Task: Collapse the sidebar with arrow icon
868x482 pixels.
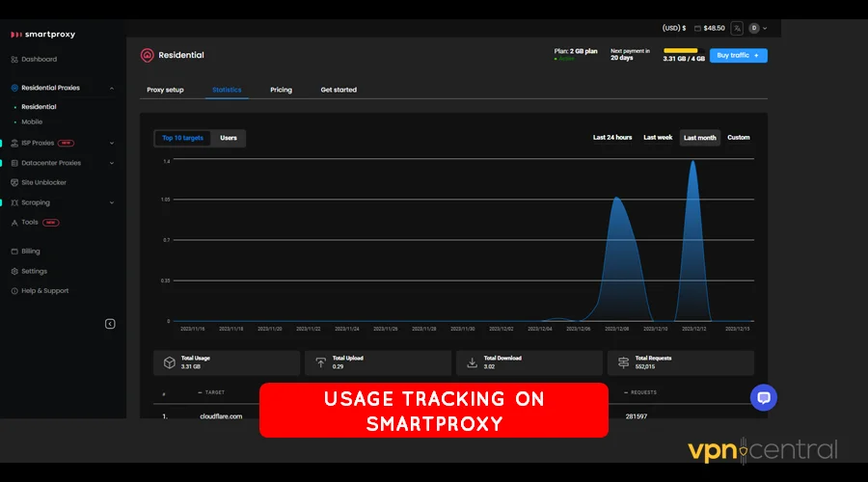Action: pyautogui.click(x=110, y=324)
